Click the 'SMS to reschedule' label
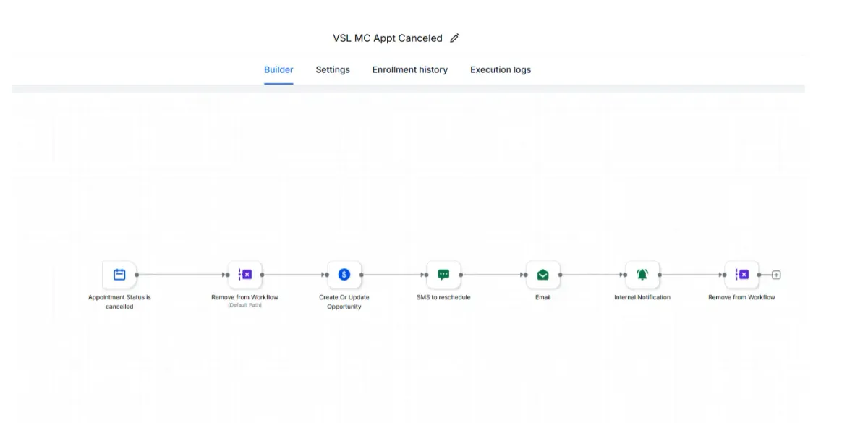 pyautogui.click(x=443, y=297)
